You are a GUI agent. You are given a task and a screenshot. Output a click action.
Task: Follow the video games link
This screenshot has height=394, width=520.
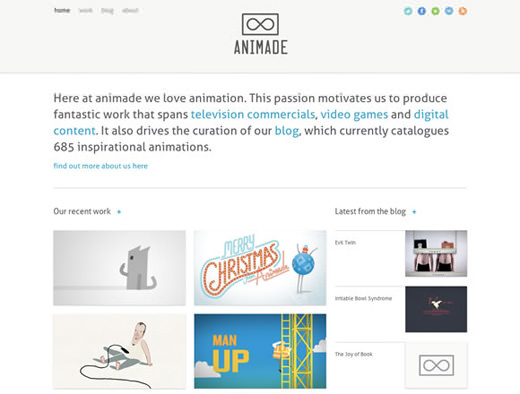(354, 114)
